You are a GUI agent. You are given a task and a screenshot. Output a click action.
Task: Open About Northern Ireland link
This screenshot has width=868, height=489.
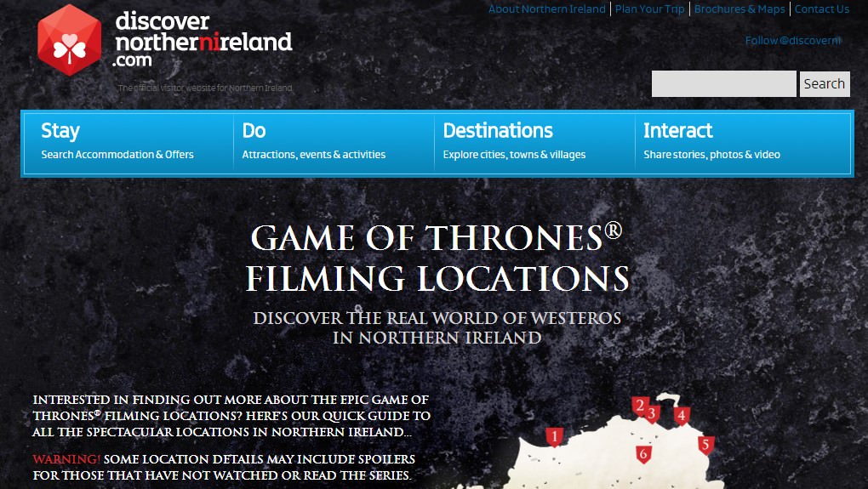tap(547, 9)
